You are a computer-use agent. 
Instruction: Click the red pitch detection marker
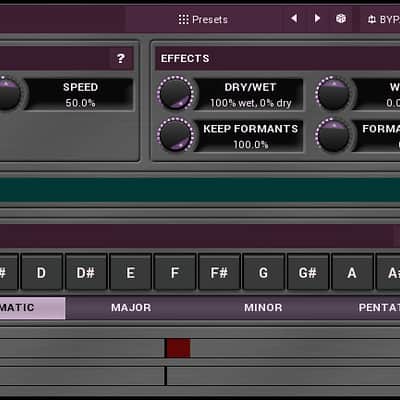click(x=178, y=348)
